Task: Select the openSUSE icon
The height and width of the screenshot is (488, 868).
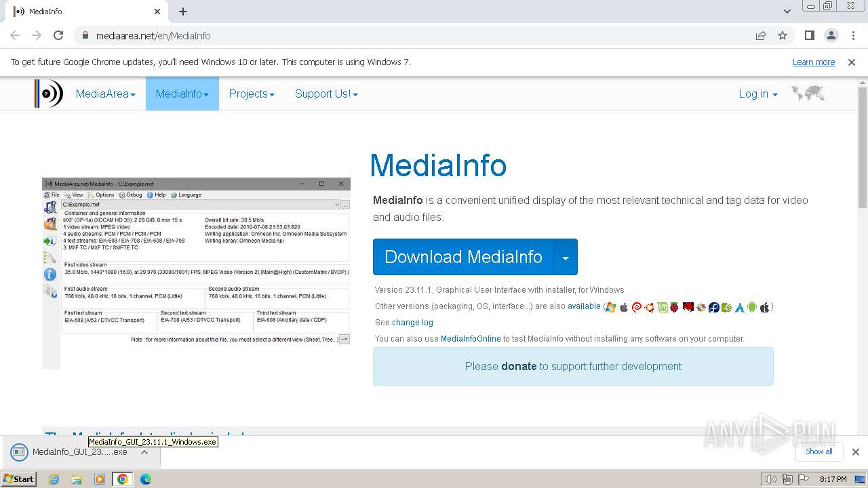Action: 726,307
